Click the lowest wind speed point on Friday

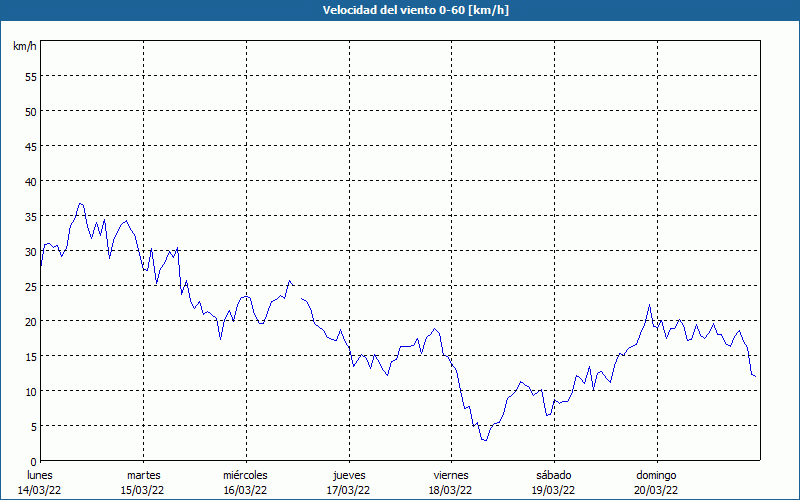(485, 440)
